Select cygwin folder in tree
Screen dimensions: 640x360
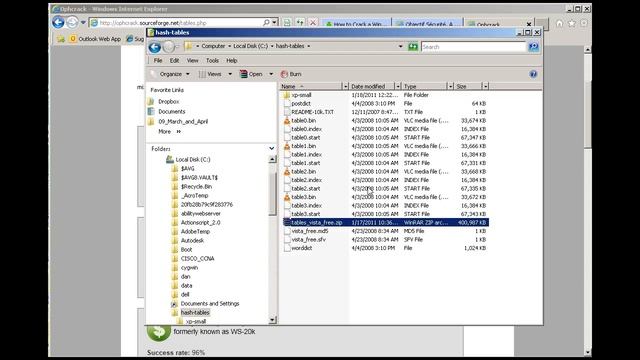[189, 267]
